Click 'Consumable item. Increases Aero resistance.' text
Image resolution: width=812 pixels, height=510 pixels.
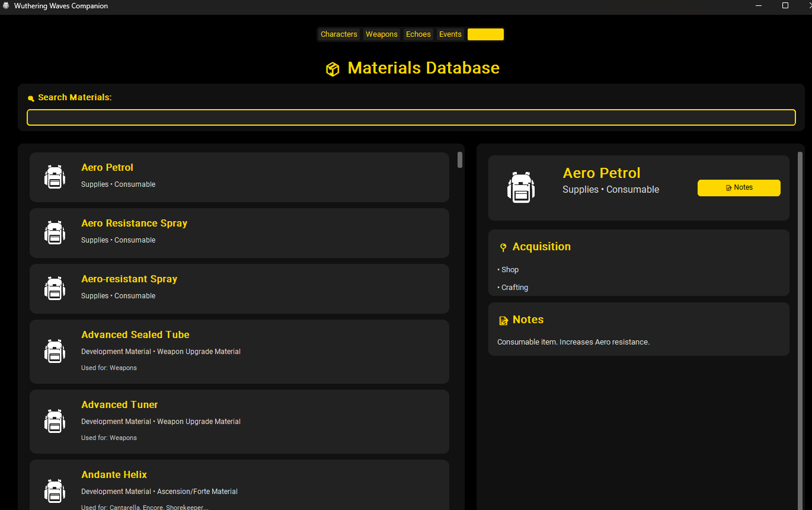[x=574, y=342]
